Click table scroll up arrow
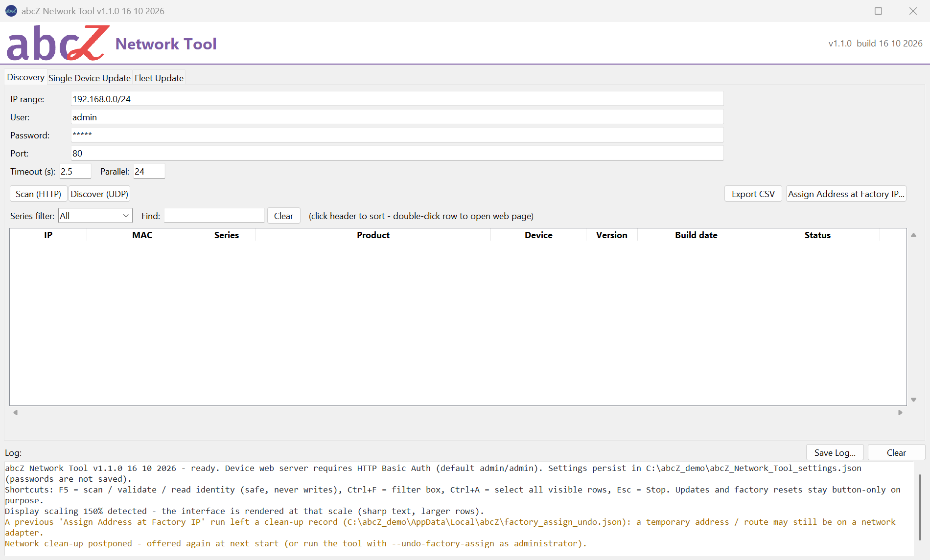The height and width of the screenshot is (560, 930). 913,235
